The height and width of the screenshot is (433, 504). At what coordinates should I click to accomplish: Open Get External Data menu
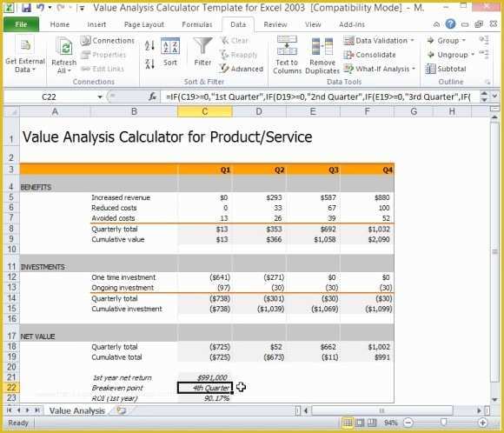click(x=24, y=55)
